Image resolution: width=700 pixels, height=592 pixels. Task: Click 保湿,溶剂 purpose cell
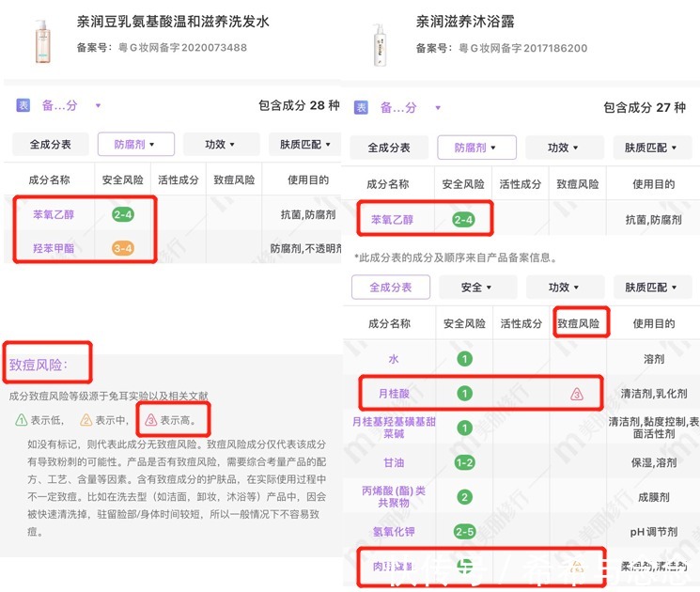coord(654,462)
